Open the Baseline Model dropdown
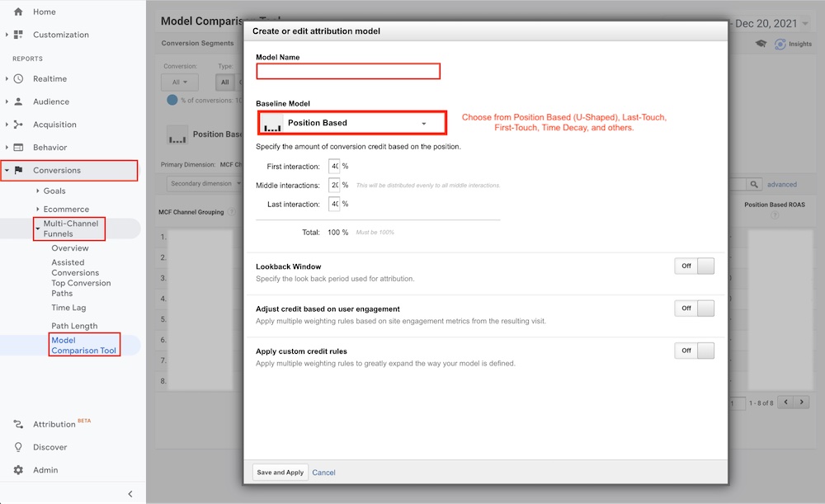The image size is (825, 504). (352, 123)
